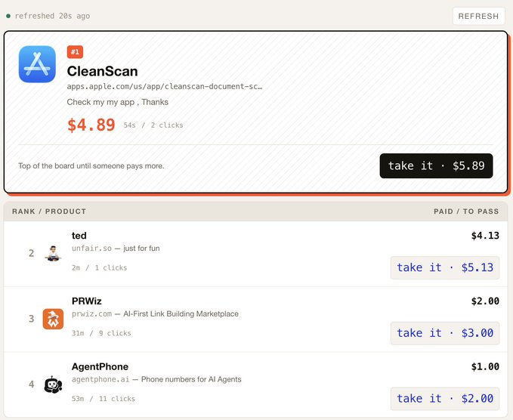Click the $4.13 paid amount for ted
Viewport: 513px width, 420px height.
pos(485,236)
